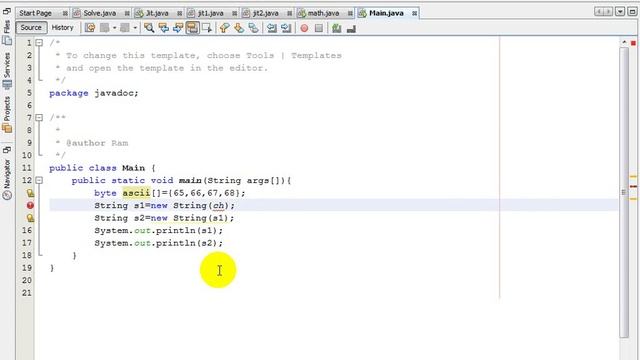This screenshot has width=640, height=360.
Task: Toggle the Highlight Search button
Action: click(192, 28)
